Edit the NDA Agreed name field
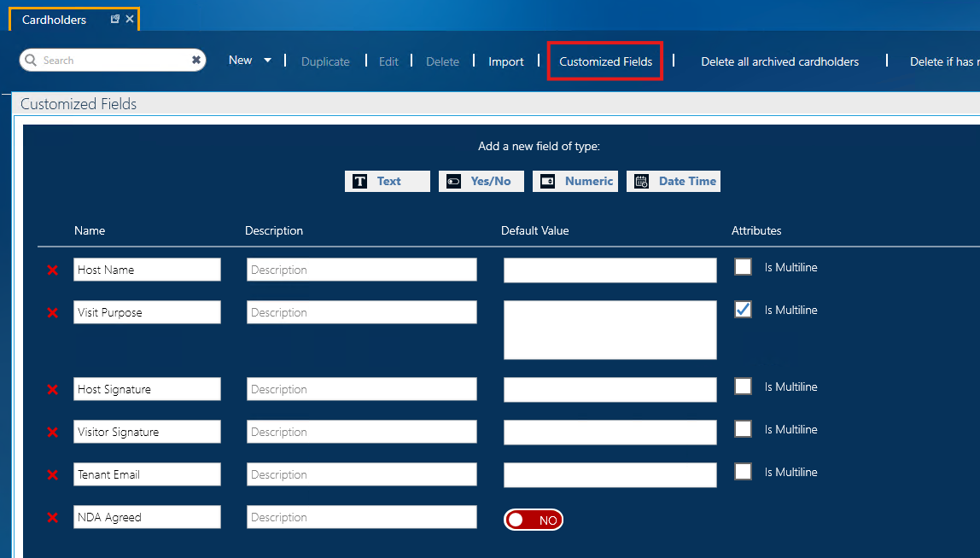The image size is (980, 558). click(x=147, y=517)
